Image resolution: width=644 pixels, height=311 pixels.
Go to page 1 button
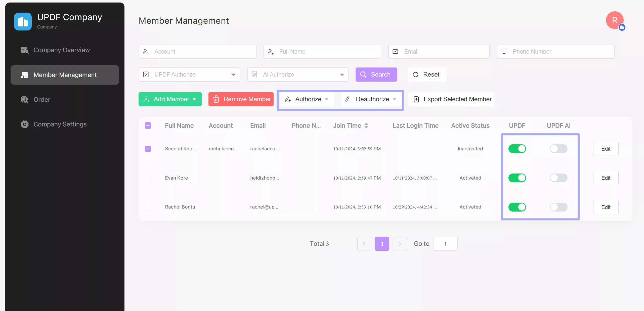tap(382, 244)
